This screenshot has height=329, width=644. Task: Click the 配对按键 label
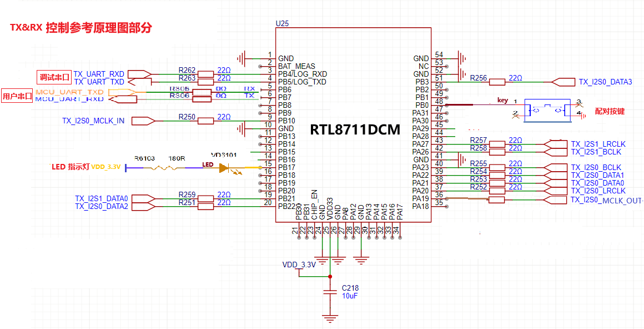click(610, 111)
